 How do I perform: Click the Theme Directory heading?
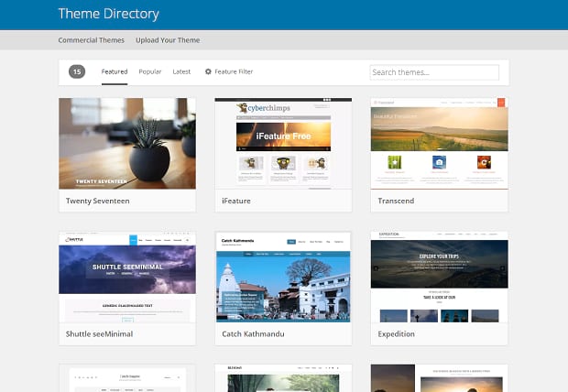click(x=109, y=14)
